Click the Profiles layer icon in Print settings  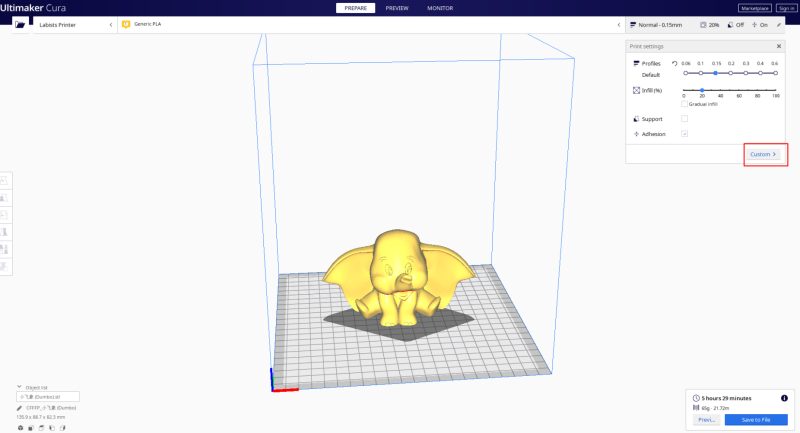click(x=636, y=63)
